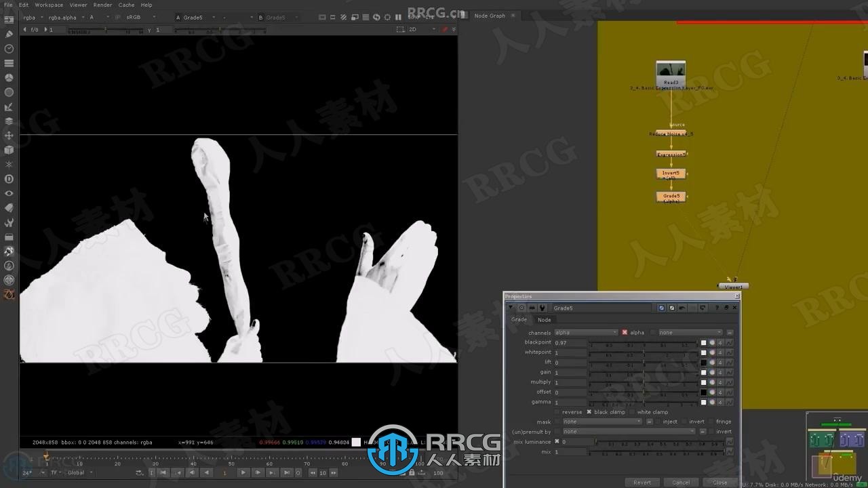Open the Grade channels alpha dropdown
This screenshot has width=868, height=488.
[586, 333]
